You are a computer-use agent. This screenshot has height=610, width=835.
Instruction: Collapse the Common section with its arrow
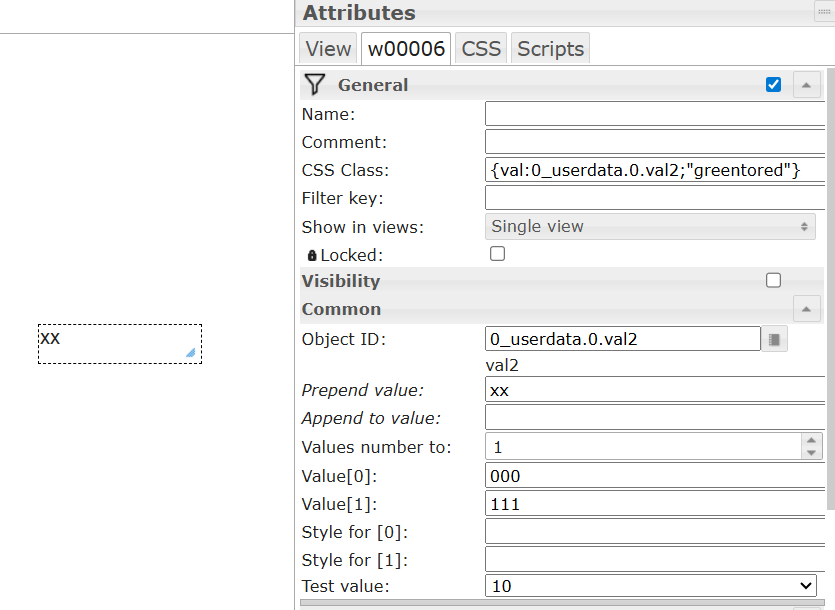(x=807, y=309)
